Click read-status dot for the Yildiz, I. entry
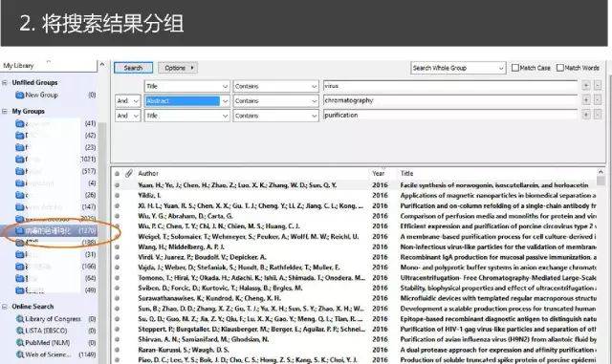 pyautogui.click(x=117, y=195)
